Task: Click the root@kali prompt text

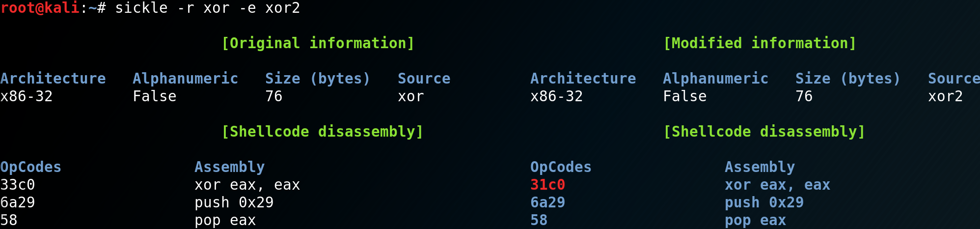Action: coord(40,8)
